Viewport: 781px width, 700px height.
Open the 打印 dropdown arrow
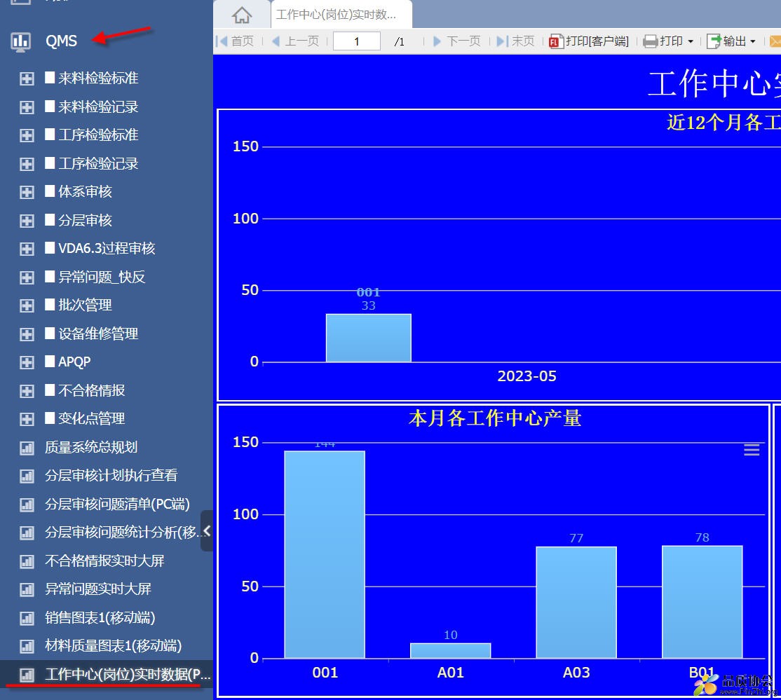click(691, 42)
